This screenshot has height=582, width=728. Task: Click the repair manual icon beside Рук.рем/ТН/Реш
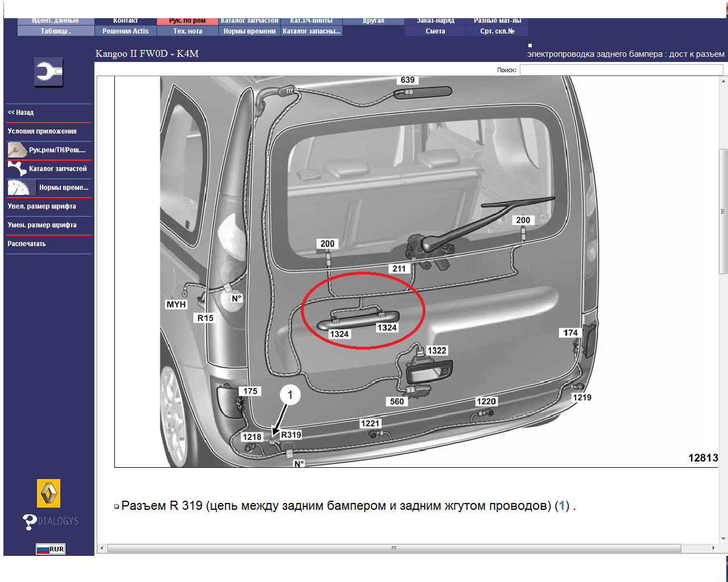17,150
